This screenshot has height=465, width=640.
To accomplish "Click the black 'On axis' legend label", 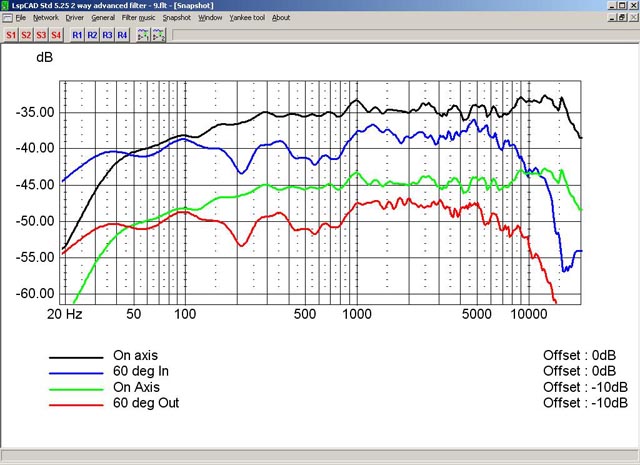I will [x=136, y=355].
